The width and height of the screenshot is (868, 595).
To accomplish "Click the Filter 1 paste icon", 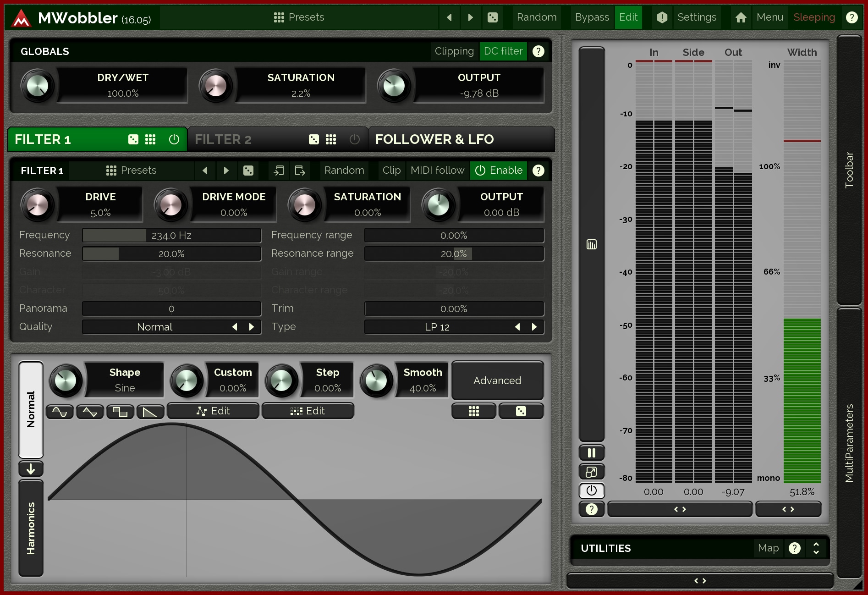I will click(300, 171).
